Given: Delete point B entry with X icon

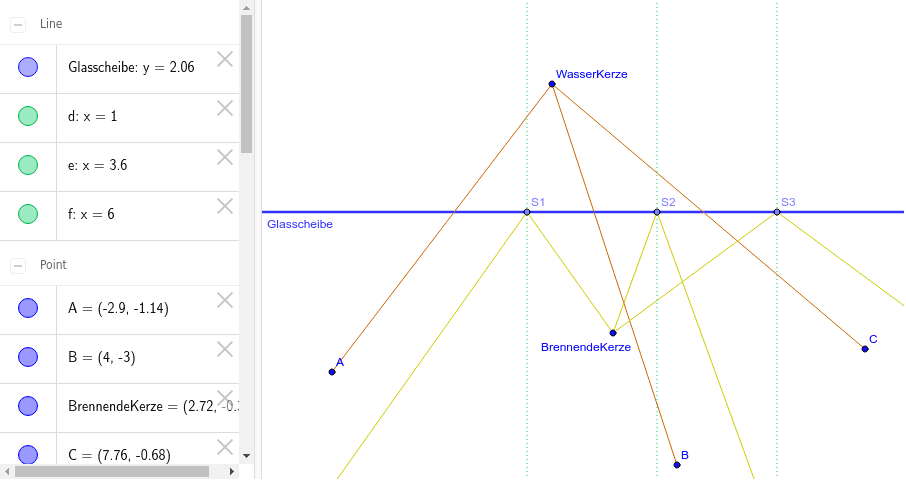Looking at the screenshot, I should 225,349.
